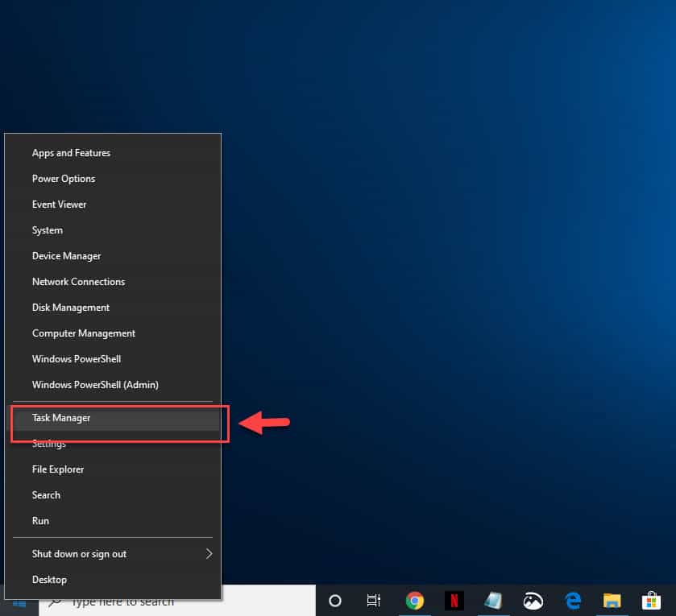Open the notepad-style app on the taskbar
The image size is (676, 616).
493,601
